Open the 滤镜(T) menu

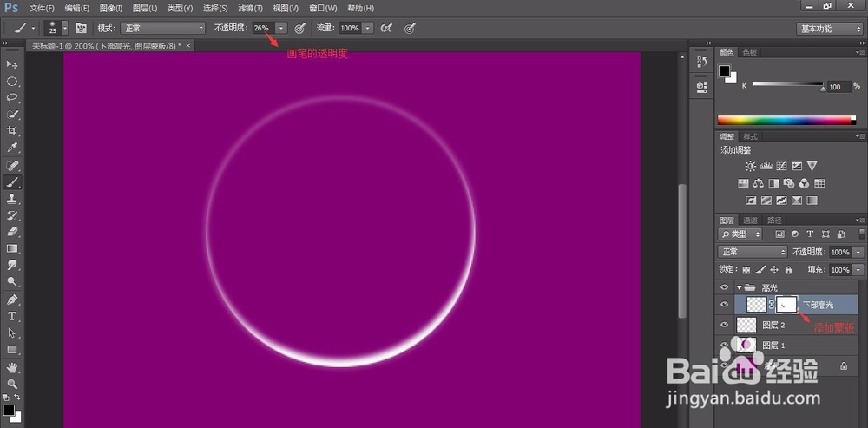250,9
